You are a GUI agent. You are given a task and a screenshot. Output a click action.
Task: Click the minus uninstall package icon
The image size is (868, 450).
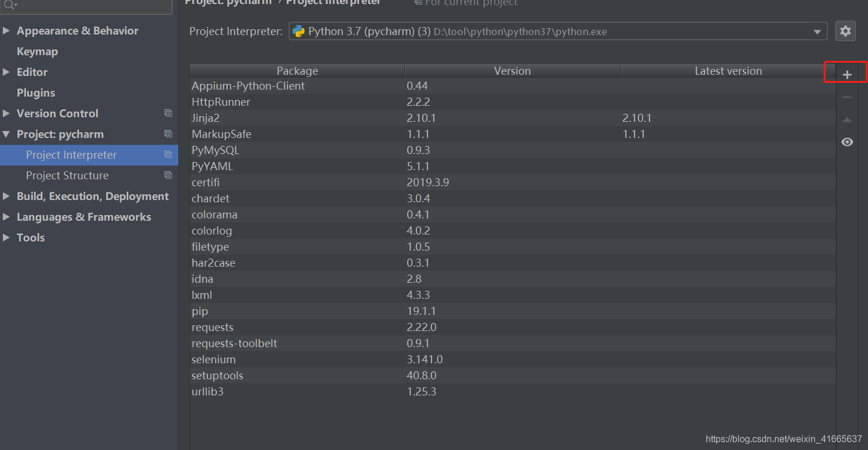tap(847, 98)
